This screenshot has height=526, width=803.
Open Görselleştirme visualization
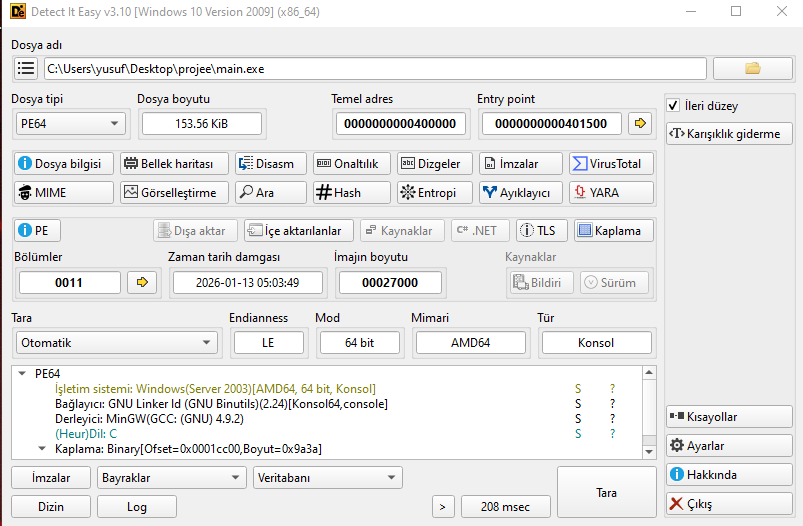click(174, 193)
